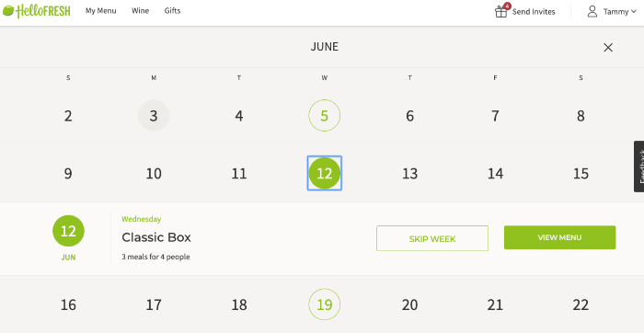Select delivery date June 5
The height and width of the screenshot is (333, 644).
(x=325, y=115)
